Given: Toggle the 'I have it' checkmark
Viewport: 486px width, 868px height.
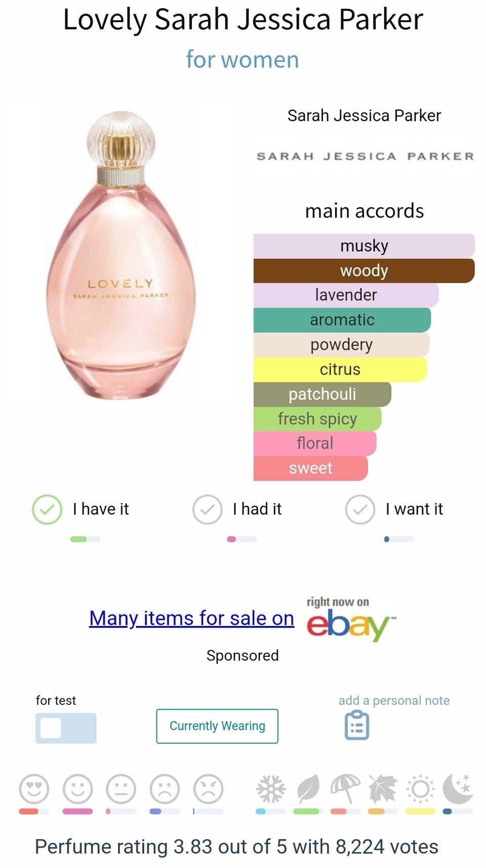Looking at the screenshot, I should [x=47, y=509].
